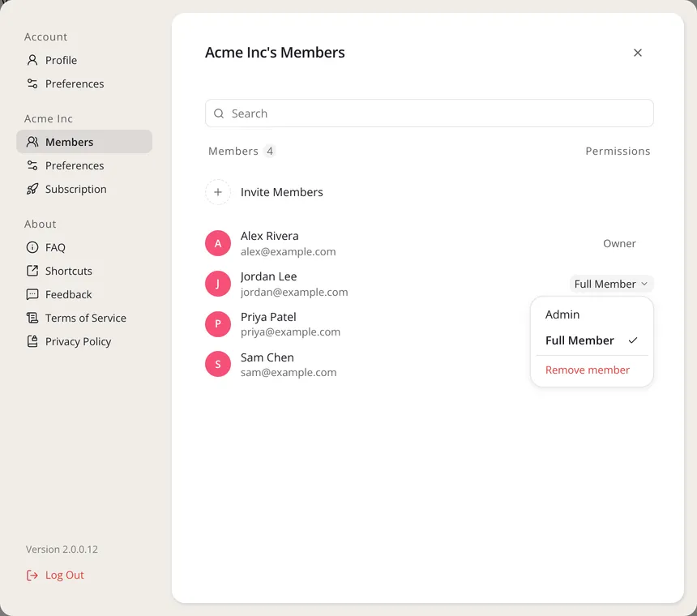This screenshot has height=616, width=697.
Task: Click the magnifier icon in search box
Action: (219, 113)
